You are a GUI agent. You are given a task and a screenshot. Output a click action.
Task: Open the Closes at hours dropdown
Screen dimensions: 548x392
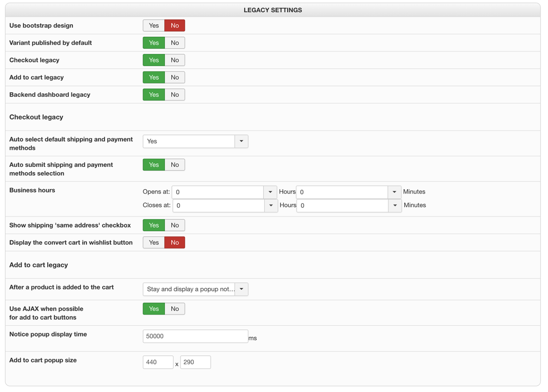pos(225,205)
